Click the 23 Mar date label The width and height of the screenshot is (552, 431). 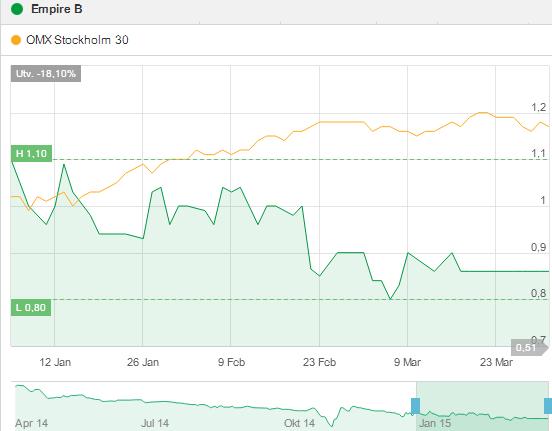pos(496,362)
